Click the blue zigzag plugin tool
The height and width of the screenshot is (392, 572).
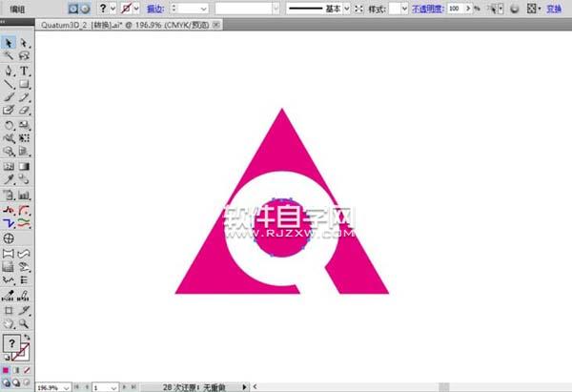tap(9, 222)
